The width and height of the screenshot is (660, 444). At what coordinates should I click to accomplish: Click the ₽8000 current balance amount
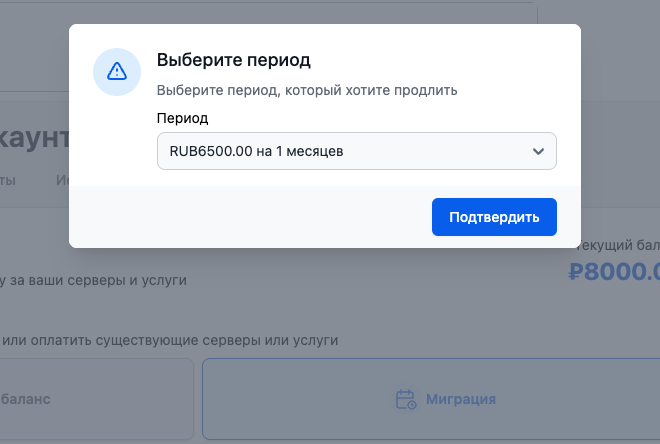(x=613, y=272)
